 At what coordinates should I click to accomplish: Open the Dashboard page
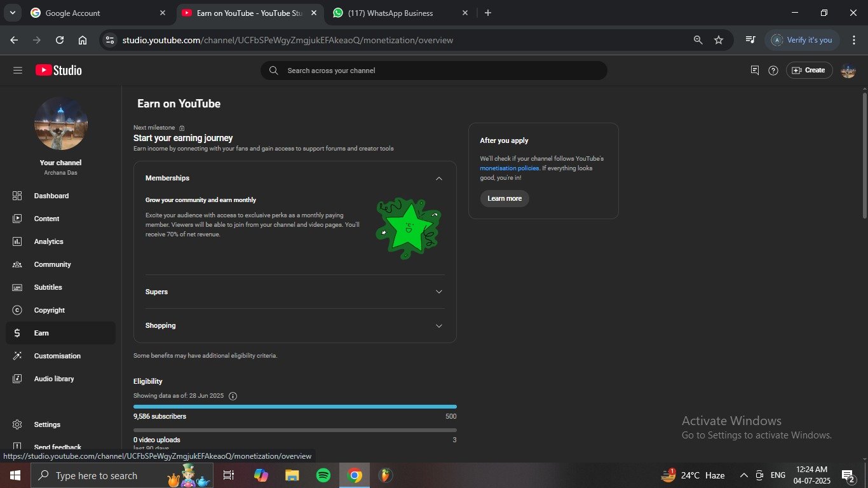[x=60, y=196]
